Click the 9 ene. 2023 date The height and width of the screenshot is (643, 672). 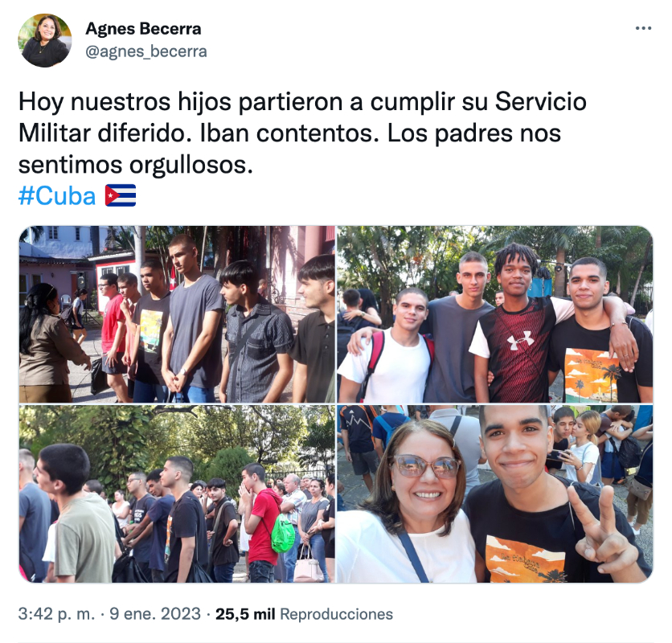(155, 614)
